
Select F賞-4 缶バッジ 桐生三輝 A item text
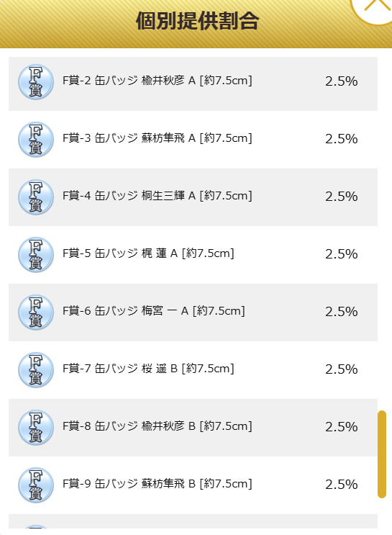point(158,196)
